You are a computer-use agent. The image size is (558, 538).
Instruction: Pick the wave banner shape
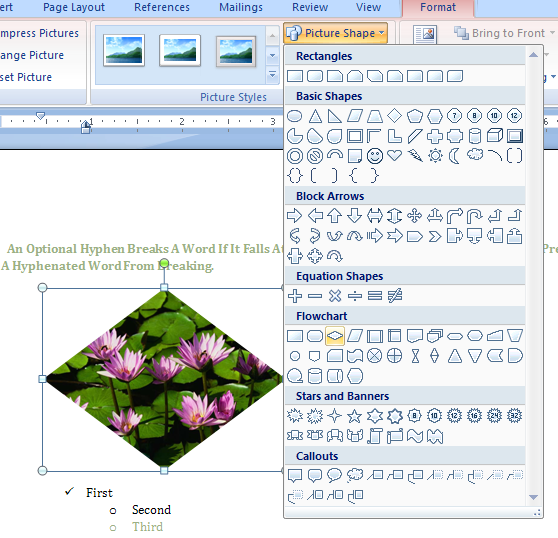tap(415, 436)
